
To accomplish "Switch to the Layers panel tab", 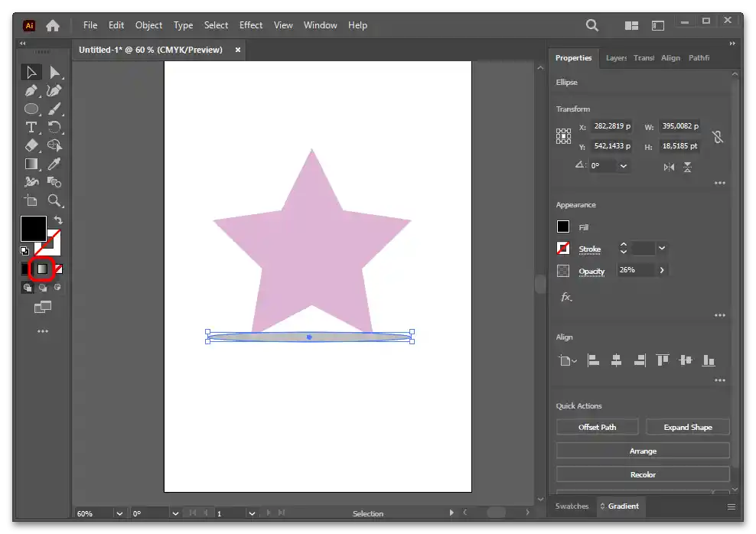I will [615, 58].
